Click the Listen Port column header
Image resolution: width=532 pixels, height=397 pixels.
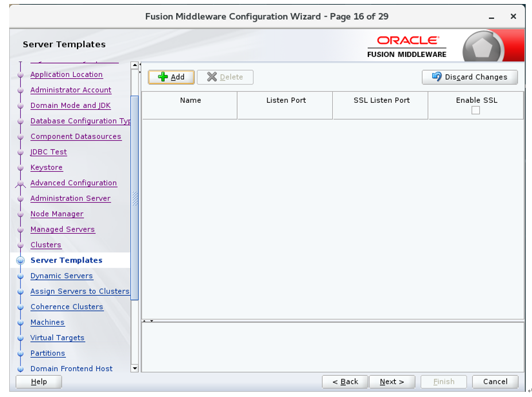(285, 105)
